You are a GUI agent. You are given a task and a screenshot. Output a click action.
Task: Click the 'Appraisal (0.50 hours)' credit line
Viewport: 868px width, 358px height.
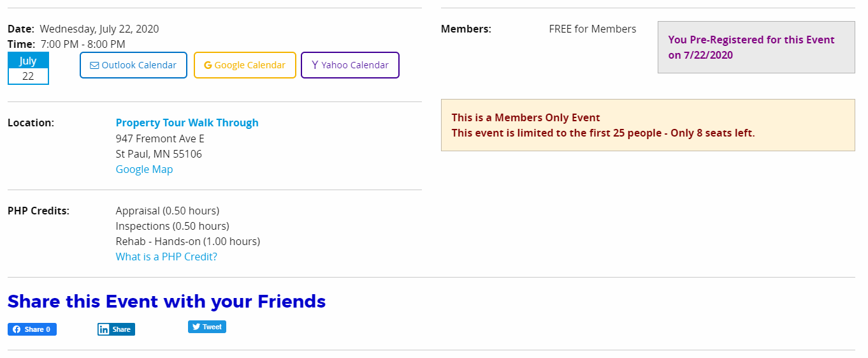(x=167, y=211)
